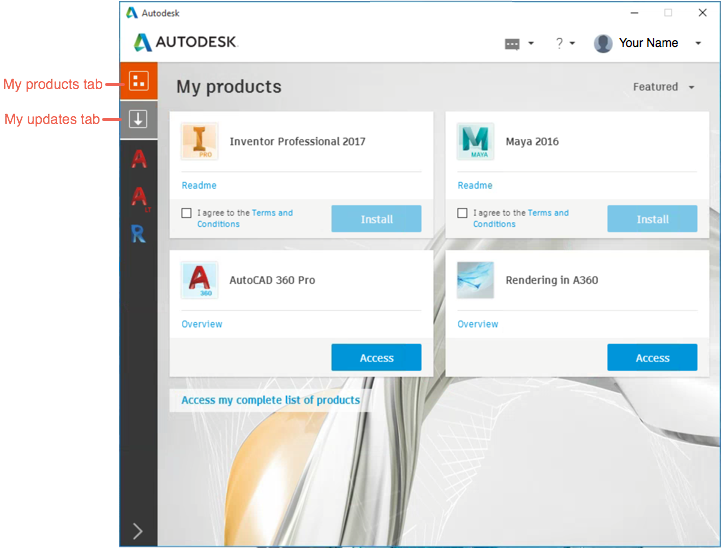
Task: Open AutoCAD 360 Pro Overview link
Action: pyautogui.click(x=201, y=324)
